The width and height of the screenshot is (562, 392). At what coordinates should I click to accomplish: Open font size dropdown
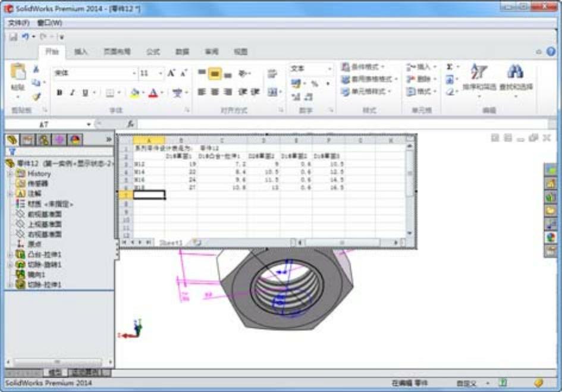tap(160, 73)
